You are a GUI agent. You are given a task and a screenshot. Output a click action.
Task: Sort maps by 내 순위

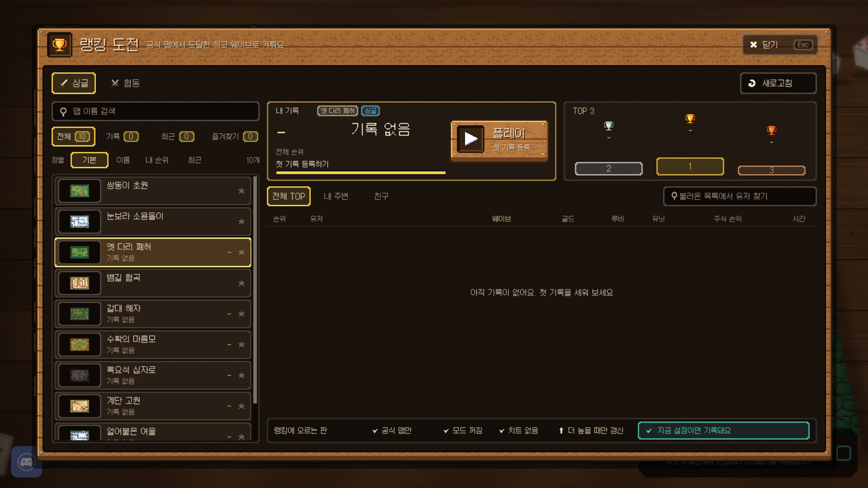(157, 160)
